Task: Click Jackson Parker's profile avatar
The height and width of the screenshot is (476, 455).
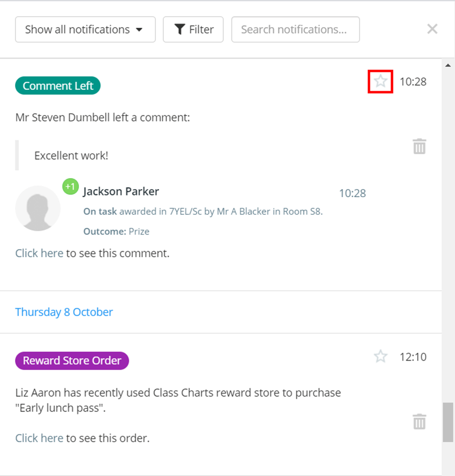Action: (38, 208)
